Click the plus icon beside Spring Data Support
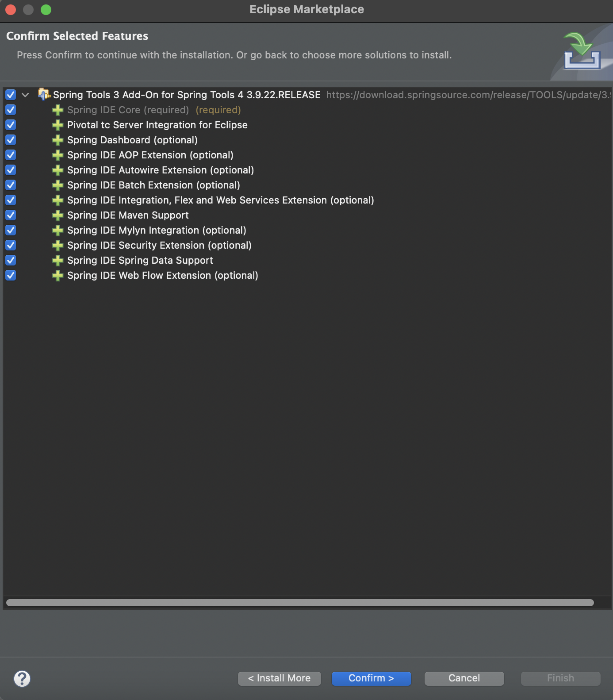613x700 pixels. [57, 261]
